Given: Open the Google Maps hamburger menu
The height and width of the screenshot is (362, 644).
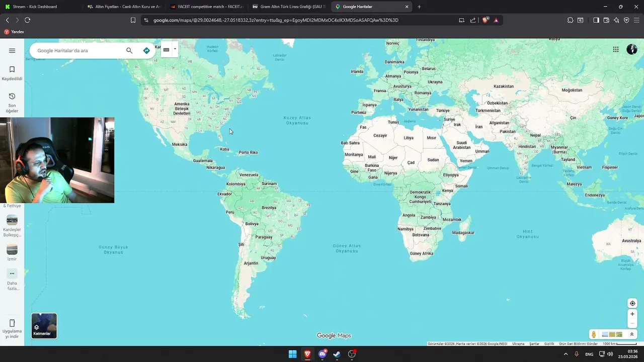Looking at the screenshot, I should (x=12, y=50).
